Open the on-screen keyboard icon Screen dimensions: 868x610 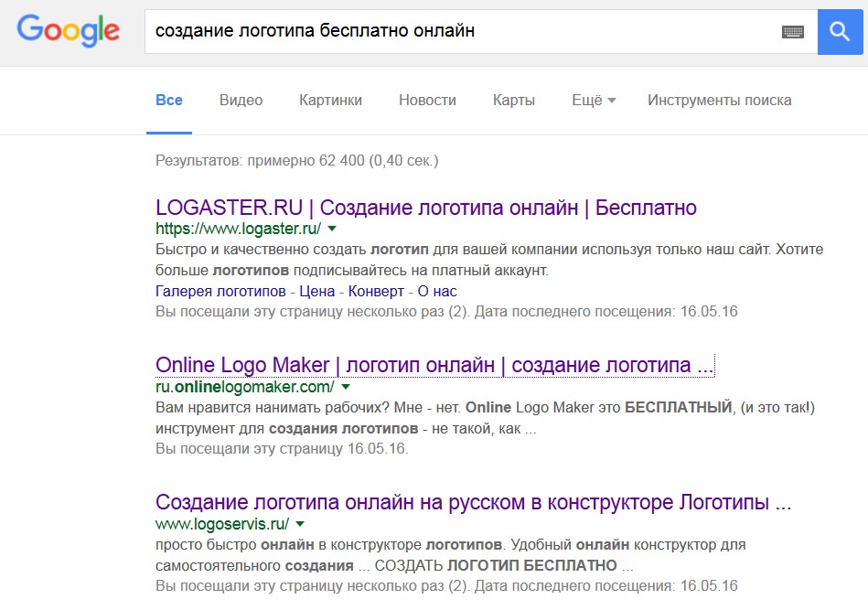(x=792, y=32)
